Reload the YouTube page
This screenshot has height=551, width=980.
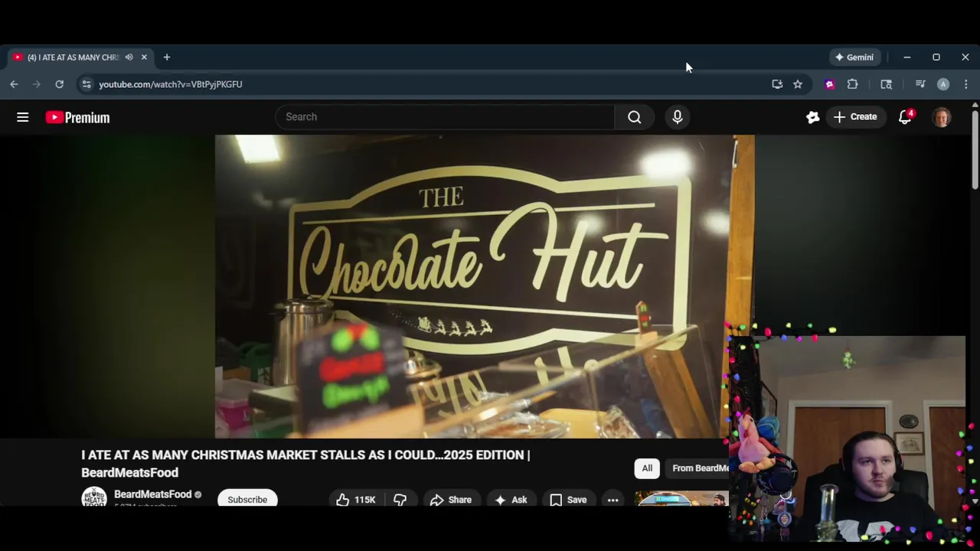pyautogui.click(x=59, y=84)
